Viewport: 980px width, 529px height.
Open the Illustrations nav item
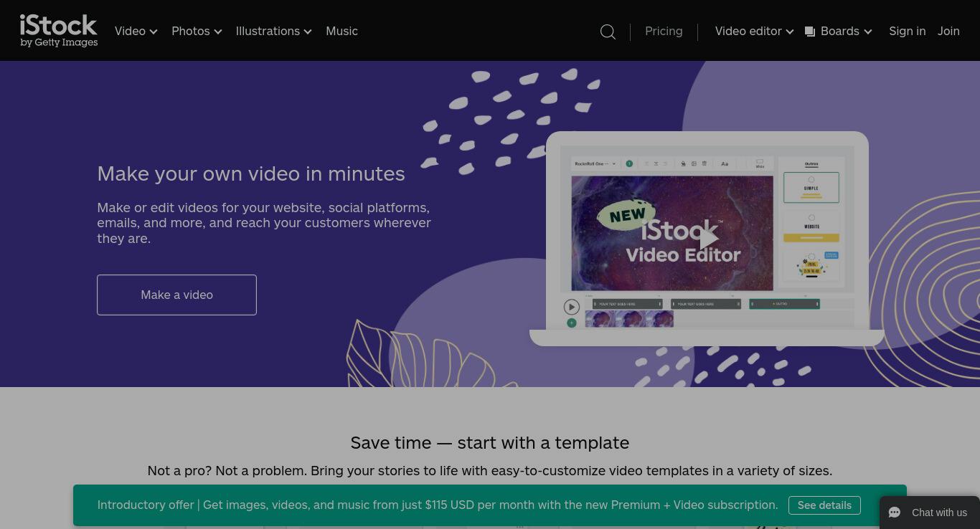tap(268, 31)
